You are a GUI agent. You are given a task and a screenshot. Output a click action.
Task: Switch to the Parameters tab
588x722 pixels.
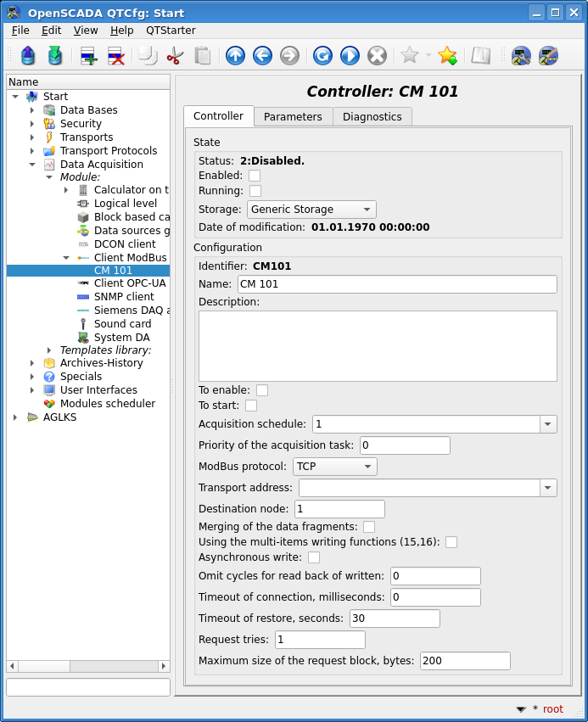tap(293, 117)
